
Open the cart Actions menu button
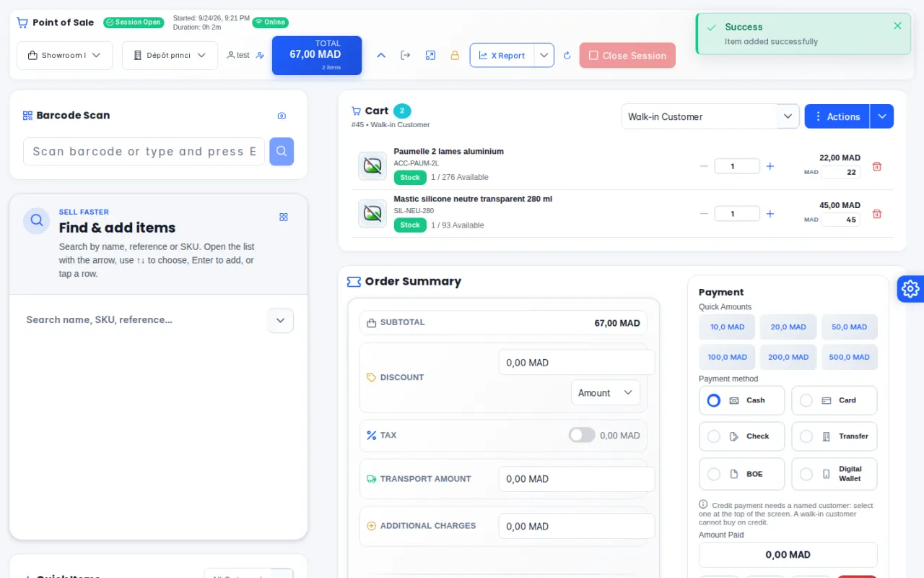[x=837, y=116]
